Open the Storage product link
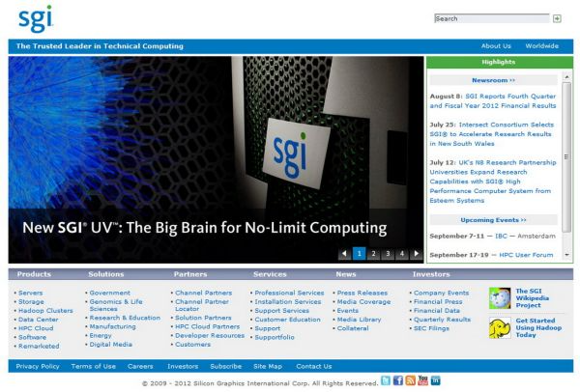The width and height of the screenshot is (580, 392). coord(31,301)
